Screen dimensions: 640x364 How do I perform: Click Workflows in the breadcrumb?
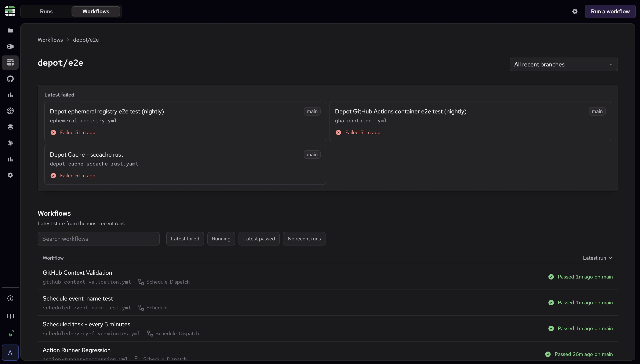[50, 40]
